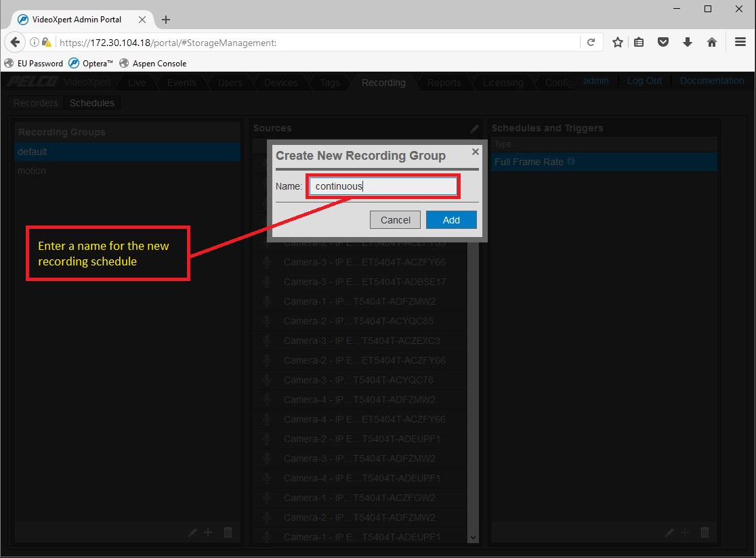Image resolution: width=756 pixels, height=558 pixels.
Task: Open the Documentation link
Action: 711,80
